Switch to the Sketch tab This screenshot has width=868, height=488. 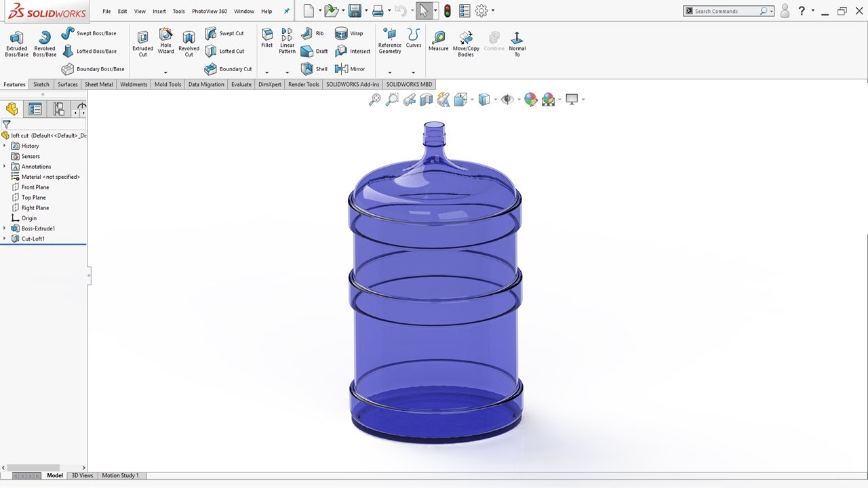coord(41,85)
